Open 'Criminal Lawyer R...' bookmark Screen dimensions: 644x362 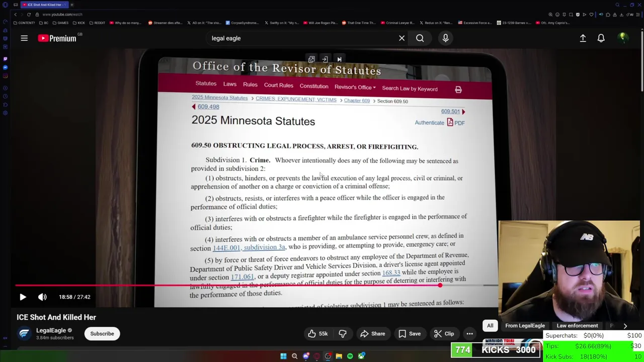(397, 23)
